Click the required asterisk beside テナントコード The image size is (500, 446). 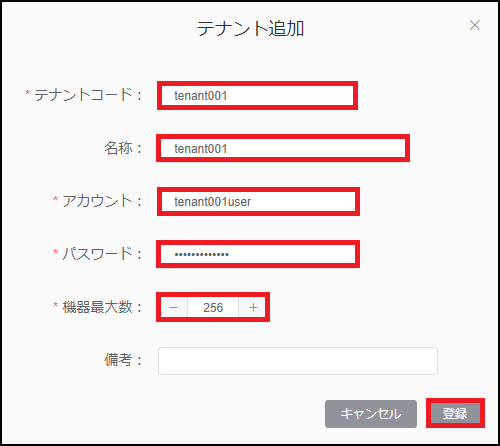click(27, 93)
